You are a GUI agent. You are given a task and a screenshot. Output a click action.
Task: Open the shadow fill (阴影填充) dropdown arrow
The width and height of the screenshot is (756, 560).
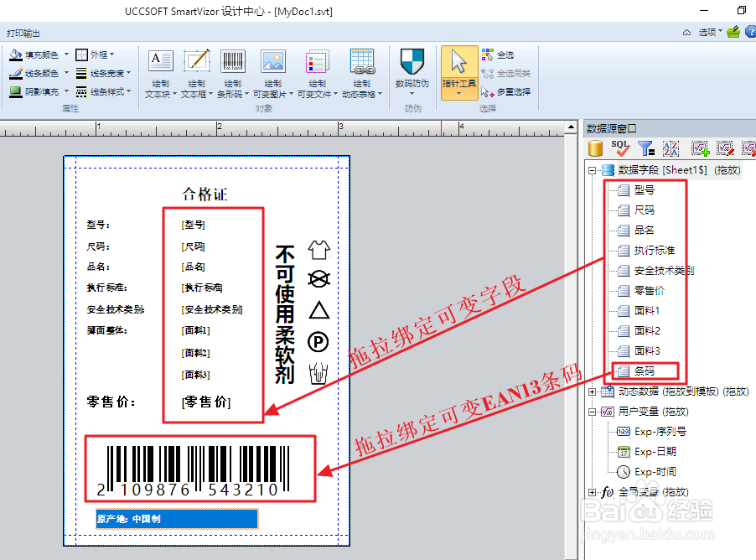point(66,91)
